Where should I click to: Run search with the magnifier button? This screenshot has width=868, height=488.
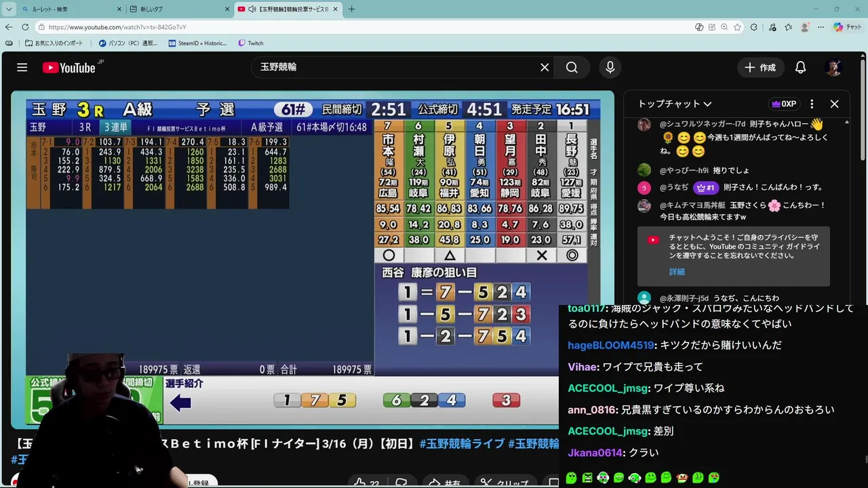coord(572,67)
